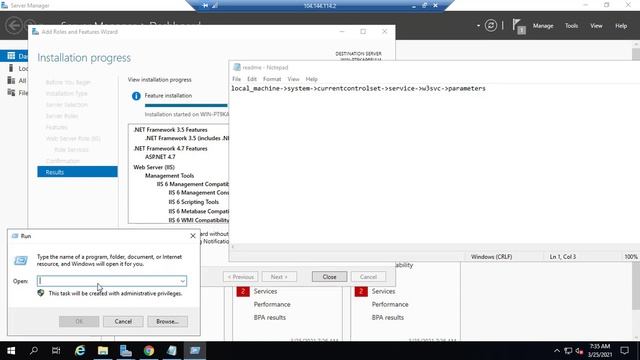Click the red Services alert badge in the right tile
This screenshot has width=640, height=360.
coord(361,291)
